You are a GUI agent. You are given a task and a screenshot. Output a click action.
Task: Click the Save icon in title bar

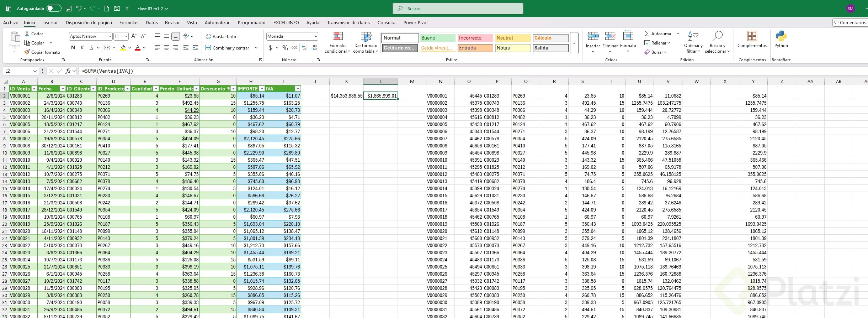click(x=69, y=9)
